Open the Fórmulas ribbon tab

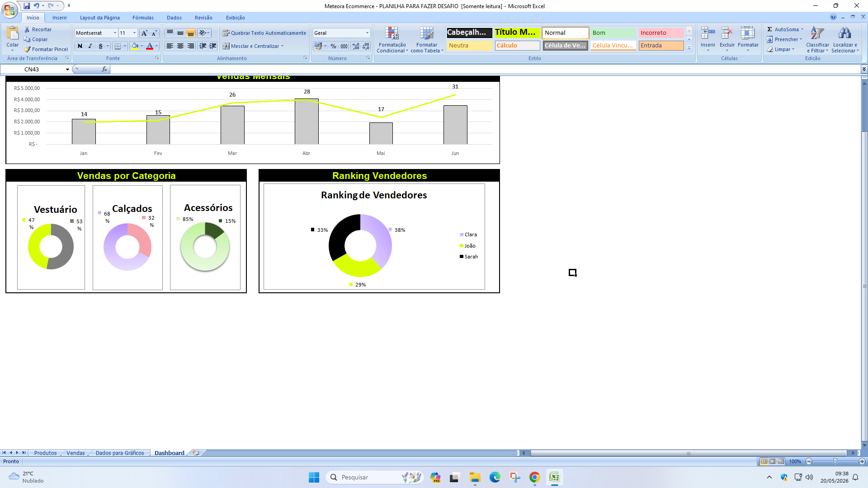[x=143, y=18]
